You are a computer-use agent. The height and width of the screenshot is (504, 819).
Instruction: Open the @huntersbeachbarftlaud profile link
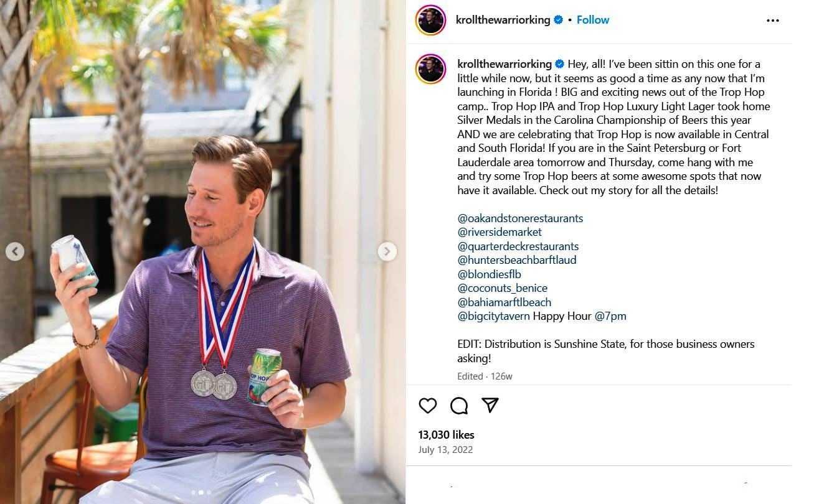tap(517, 260)
